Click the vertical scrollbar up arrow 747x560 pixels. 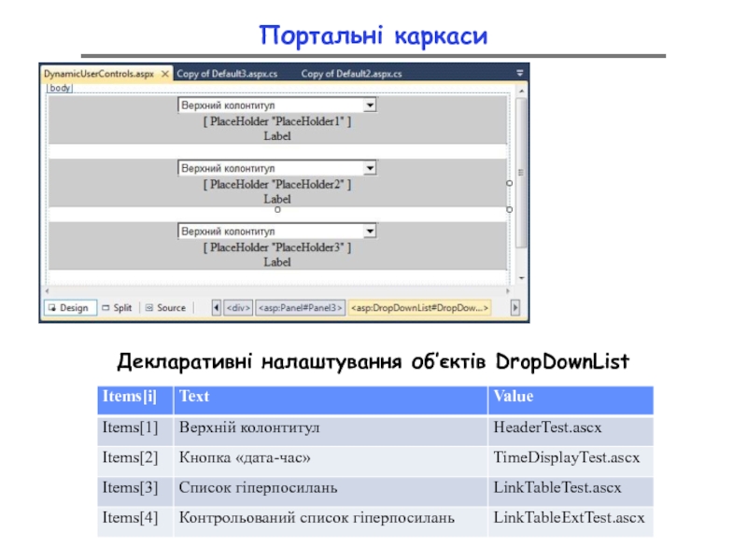tap(522, 91)
